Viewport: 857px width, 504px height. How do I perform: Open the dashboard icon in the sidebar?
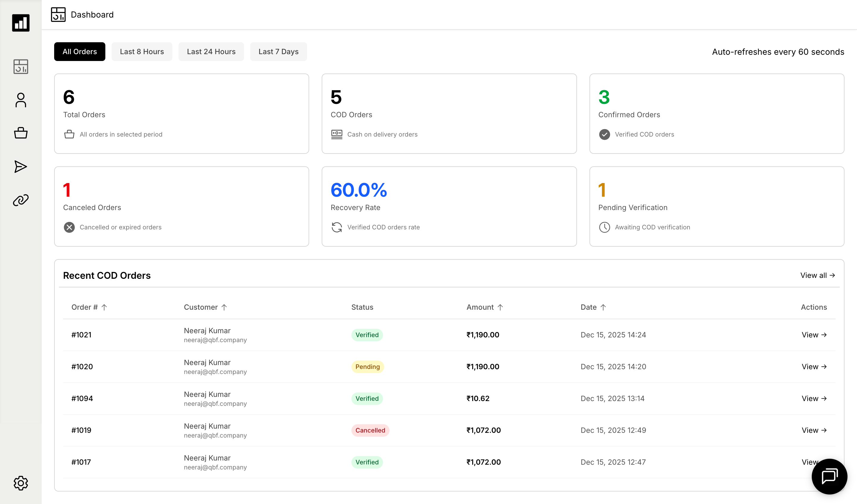pyautogui.click(x=21, y=67)
